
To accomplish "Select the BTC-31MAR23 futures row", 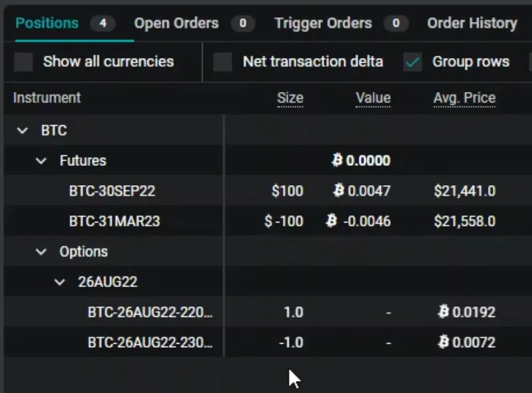I will tap(268, 221).
